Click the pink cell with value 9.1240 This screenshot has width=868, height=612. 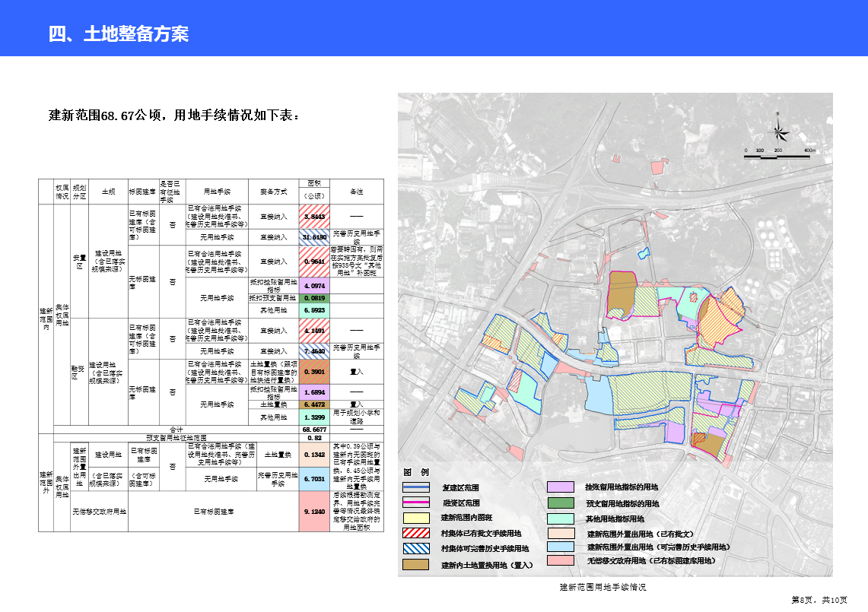tap(313, 511)
